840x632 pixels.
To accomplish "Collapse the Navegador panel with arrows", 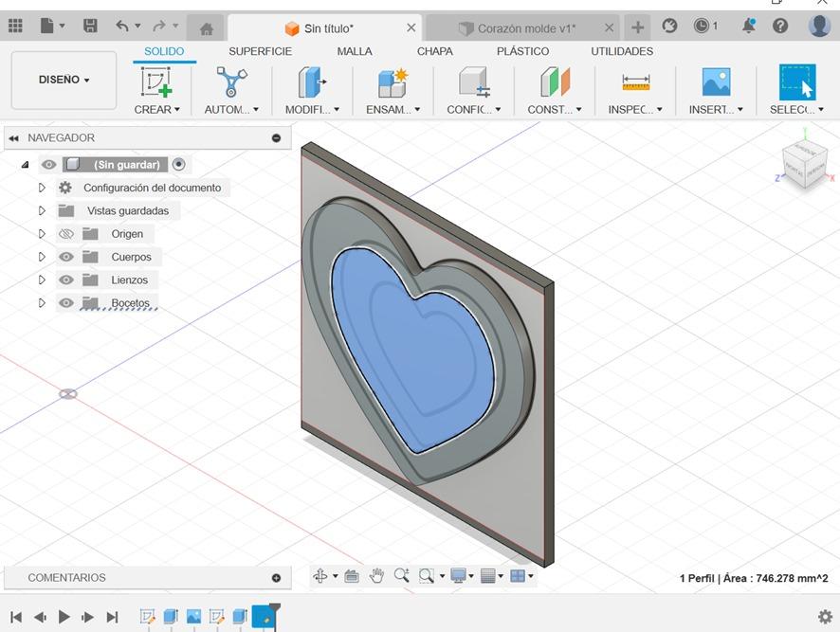I will [x=13, y=138].
